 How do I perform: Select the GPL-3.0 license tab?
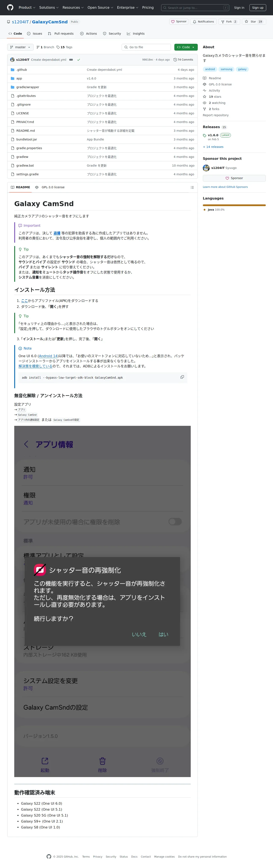click(x=50, y=187)
